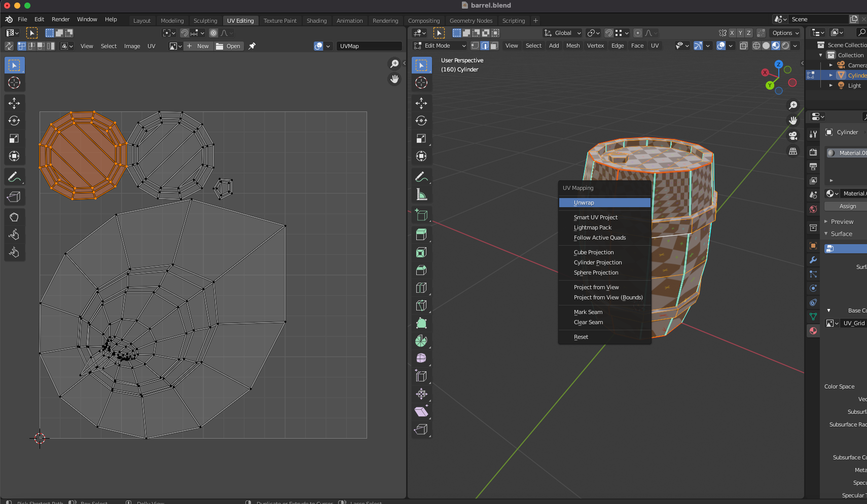867x504 pixels.
Task: Select the Bevel tool in 3D viewport
Action: [x=421, y=270]
